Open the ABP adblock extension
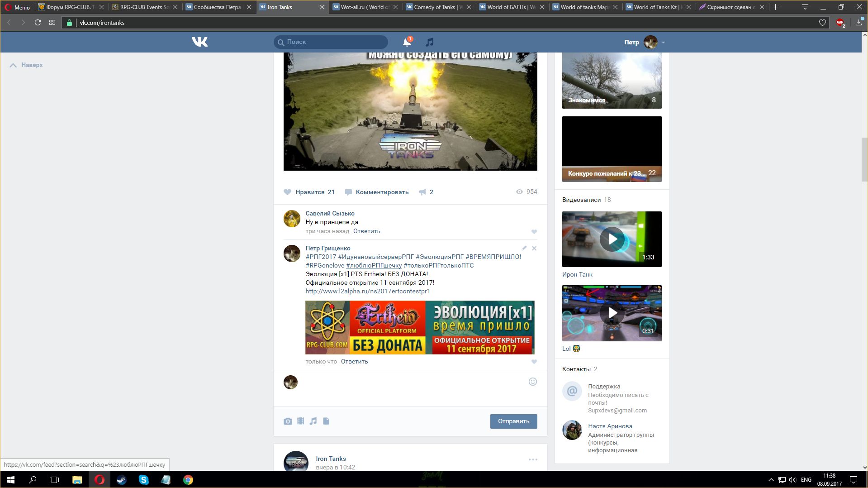 [x=840, y=23]
